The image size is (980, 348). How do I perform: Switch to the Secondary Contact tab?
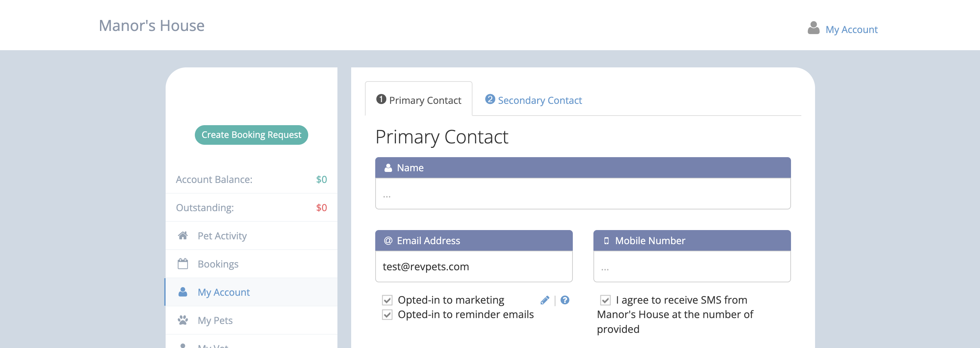[539, 100]
